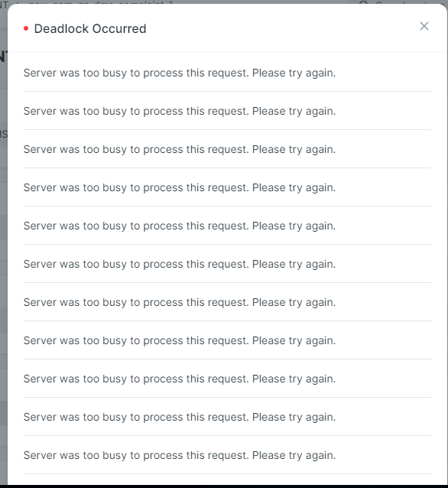Select the eighth server busy message

click(x=180, y=341)
